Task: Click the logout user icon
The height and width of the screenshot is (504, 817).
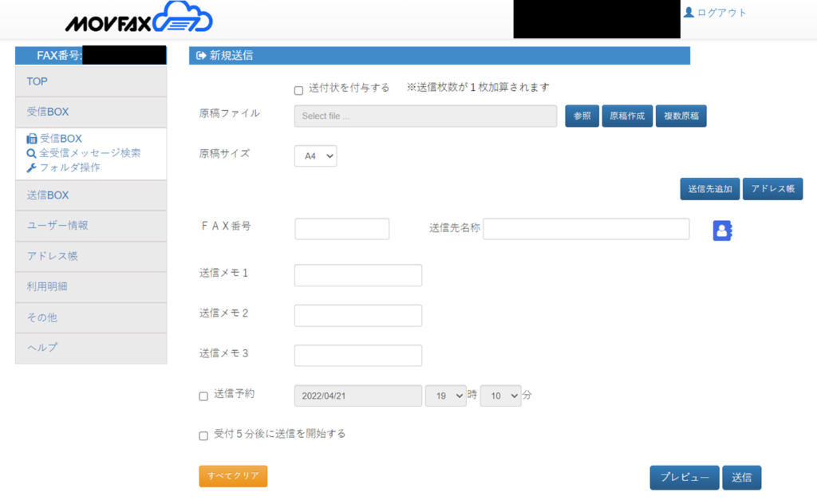Action: click(689, 12)
